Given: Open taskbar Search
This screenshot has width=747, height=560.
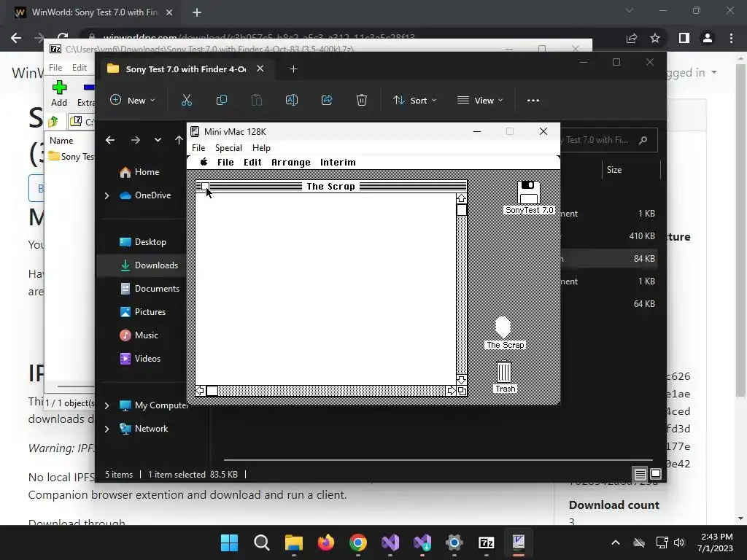Looking at the screenshot, I should click(262, 542).
